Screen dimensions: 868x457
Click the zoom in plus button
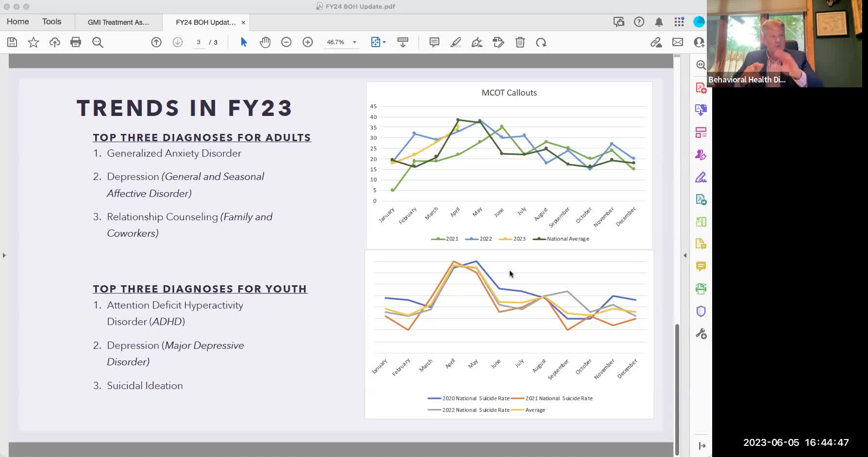pos(308,42)
